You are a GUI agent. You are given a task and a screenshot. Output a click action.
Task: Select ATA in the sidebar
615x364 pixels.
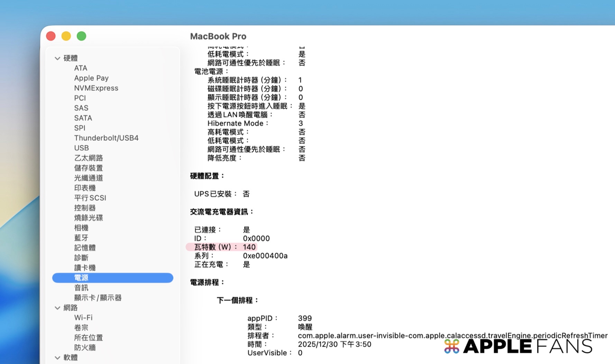[81, 68]
